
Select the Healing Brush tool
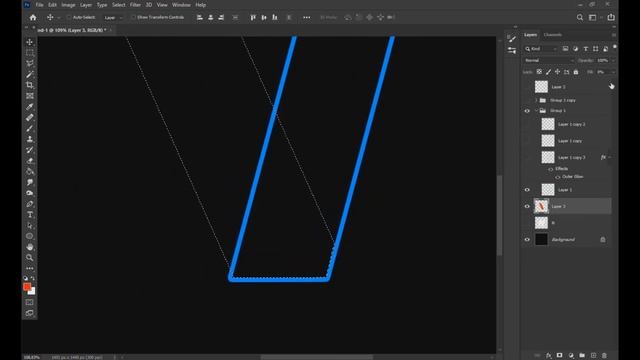pos(30,118)
